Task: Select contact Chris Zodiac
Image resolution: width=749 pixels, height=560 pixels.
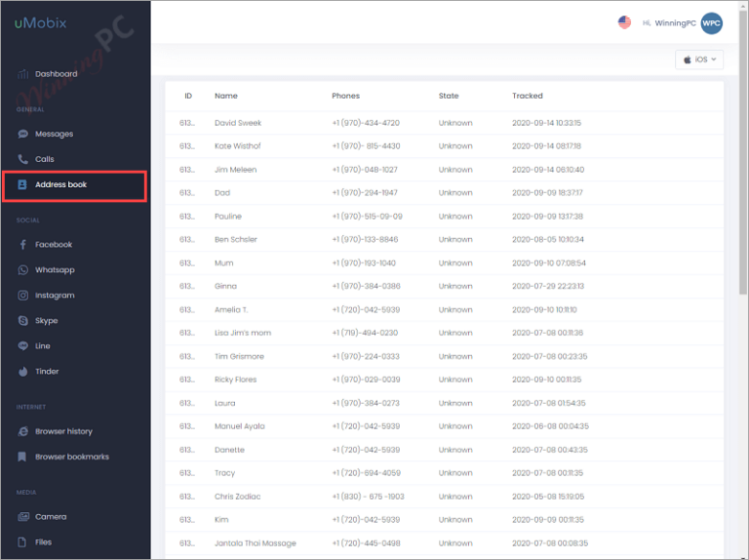Action: tap(237, 497)
